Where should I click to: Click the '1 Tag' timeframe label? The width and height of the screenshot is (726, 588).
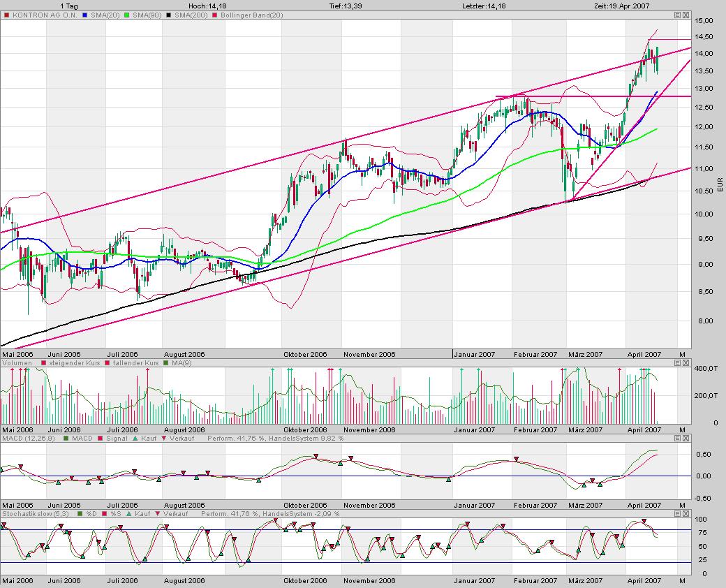click(69, 5)
